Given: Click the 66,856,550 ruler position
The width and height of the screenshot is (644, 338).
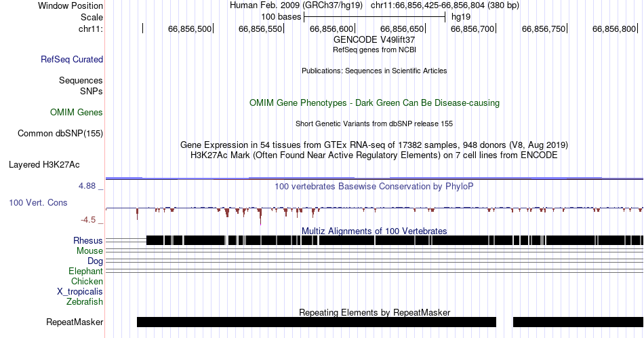Looking at the screenshot, I should [x=260, y=29].
